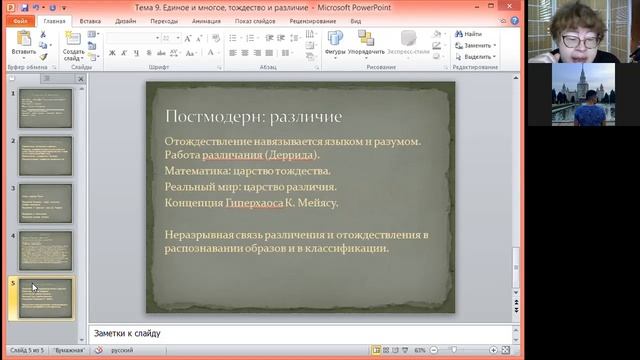The width and height of the screenshot is (640, 360).
Task: Click the New Slide (Создать слайд) icon
Action: click(x=73, y=38)
